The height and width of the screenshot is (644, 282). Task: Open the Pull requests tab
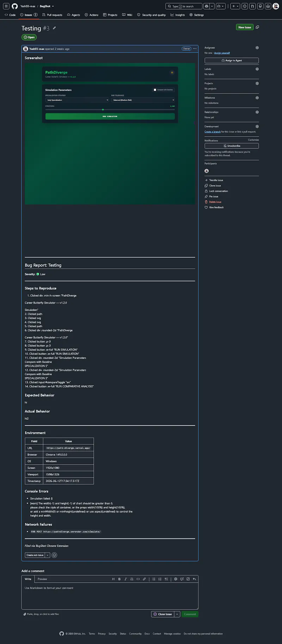[x=52, y=15]
